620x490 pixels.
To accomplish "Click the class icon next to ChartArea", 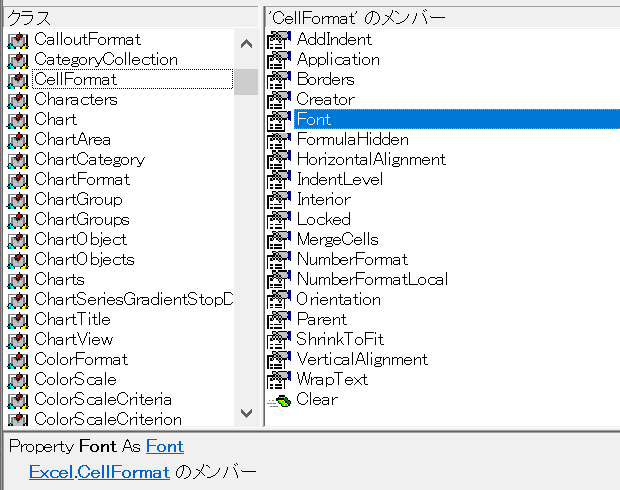I will point(18,140).
